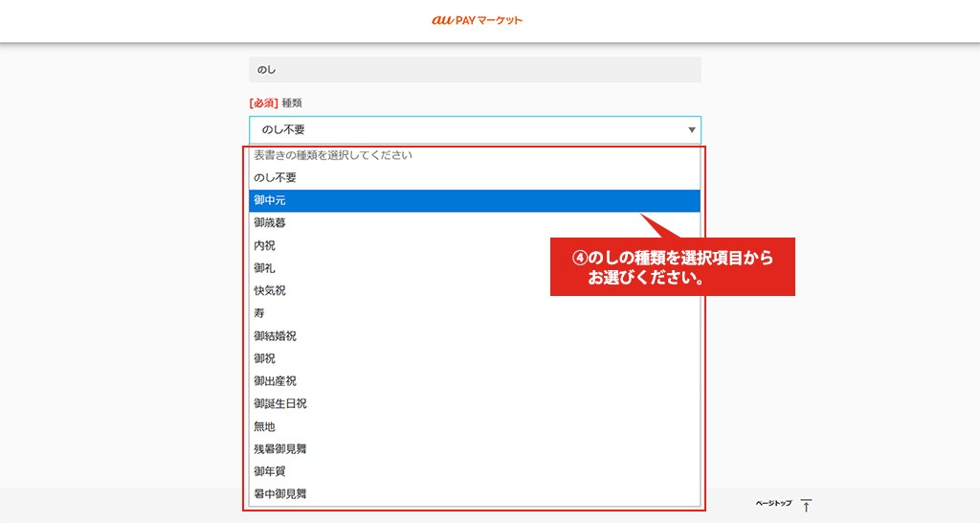Viewport: 980px width, 523px height.
Task: Select 内祝 option
Action: [475, 245]
